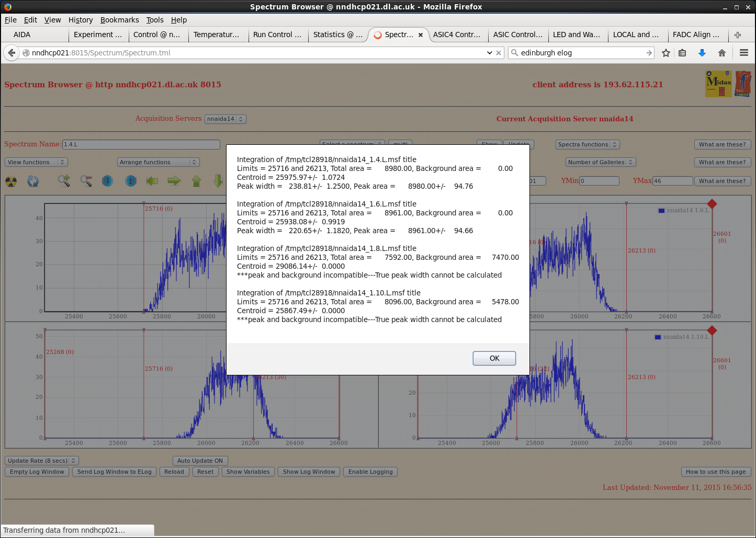
Task: Open Firefox downloads arrow icon
Action: (x=702, y=53)
